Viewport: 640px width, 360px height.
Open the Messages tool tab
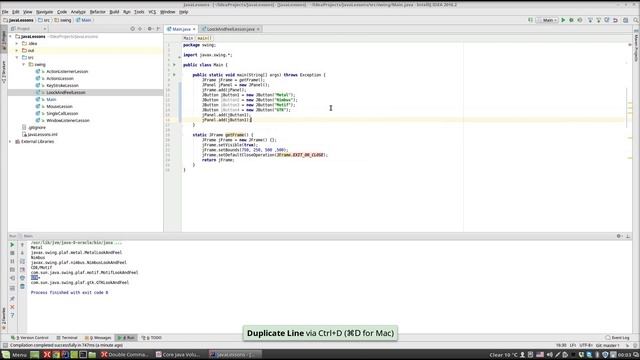tap(98, 338)
